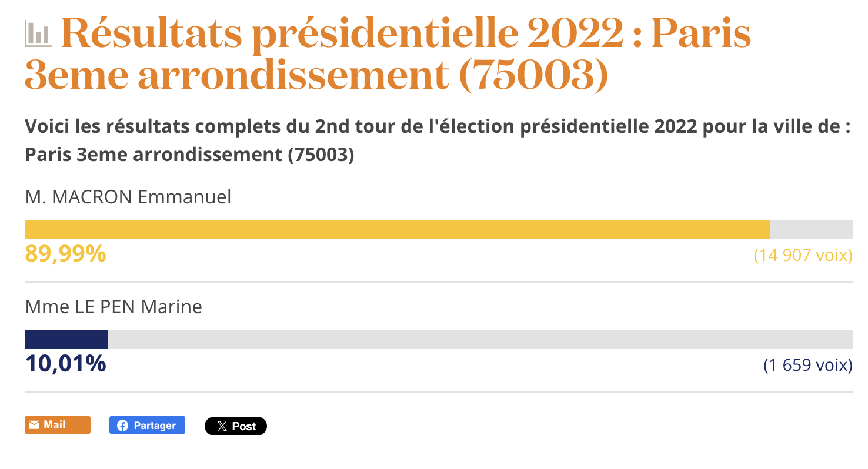The image size is (868, 469).
Task: Click the gray unfilled part of Le Pen's bar
Action: (x=480, y=339)
